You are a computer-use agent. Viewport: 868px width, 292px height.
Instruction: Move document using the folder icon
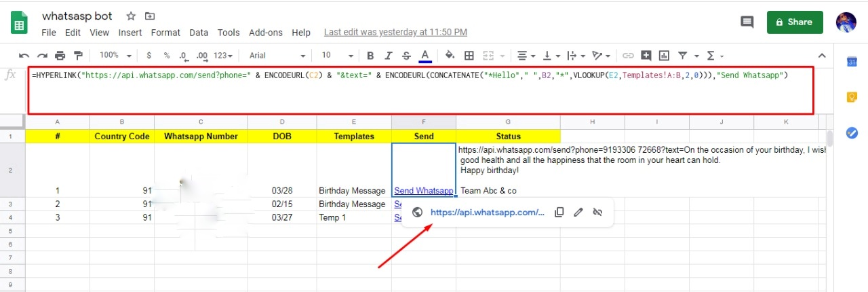[149, 16]
